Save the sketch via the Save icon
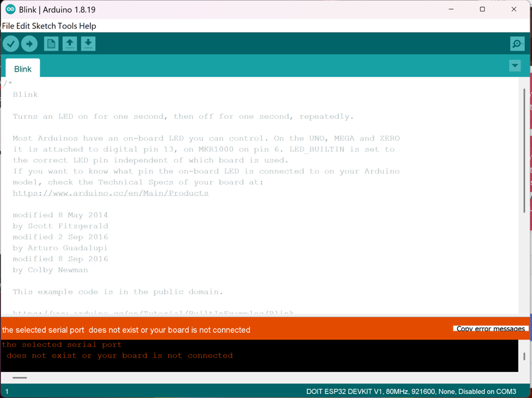 click(88, 44)
